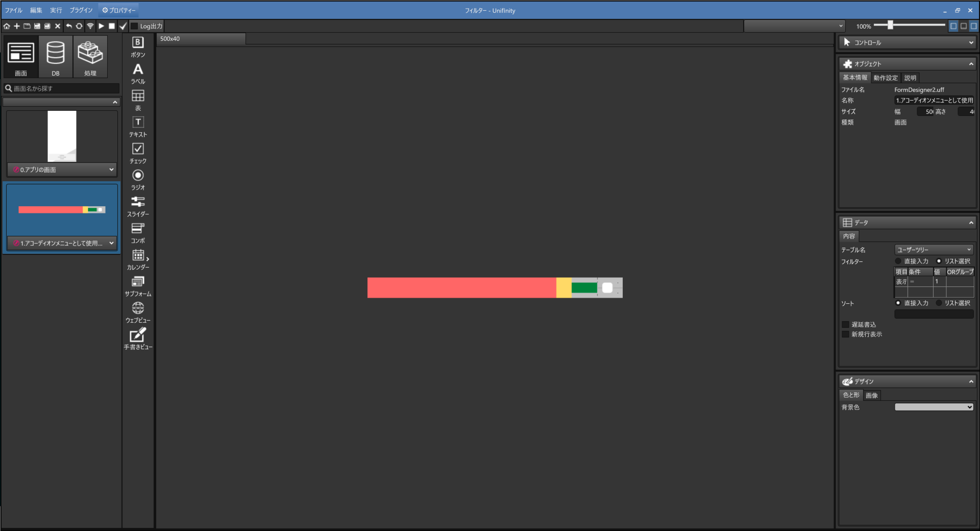Viewport: 980px width, 531px height.
Task: Select the ボタン button control tool
Action: click(138, 47)
